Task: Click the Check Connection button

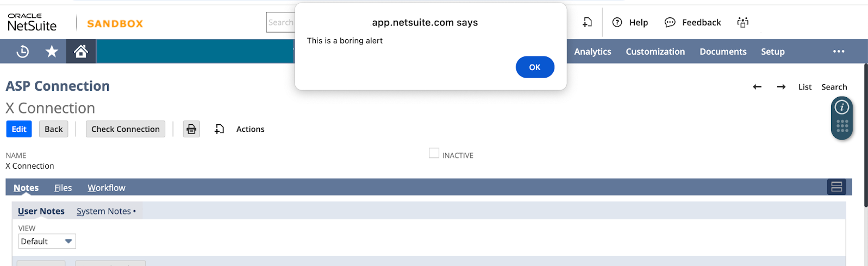Action: [x=126, y=129]
